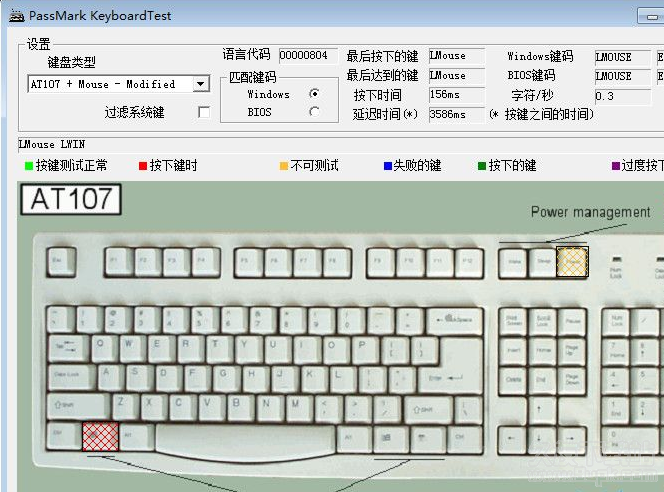The image size is (664, 492).
Task: Click the PassMark KeyboardTest title bar icon
Action: [x=17, y=16]
